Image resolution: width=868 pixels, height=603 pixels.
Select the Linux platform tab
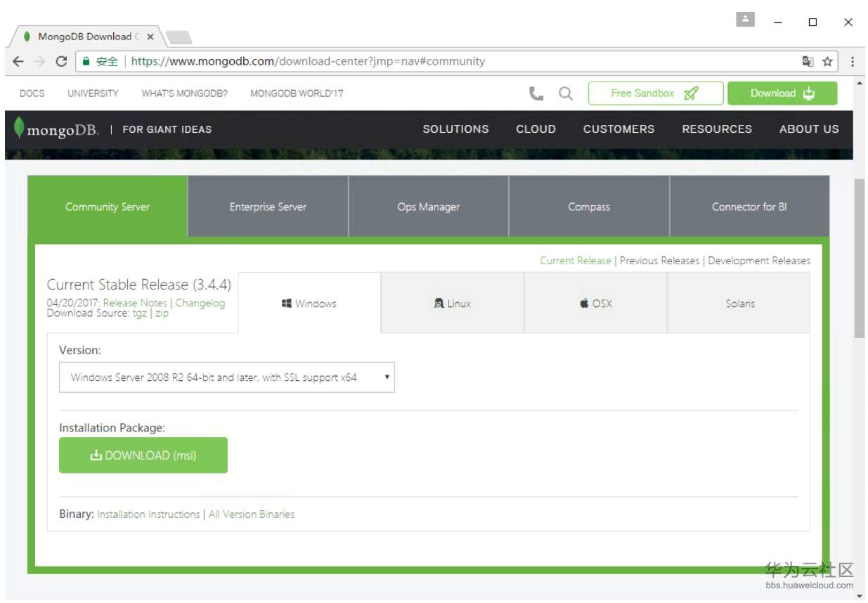(x=453, y=304)
